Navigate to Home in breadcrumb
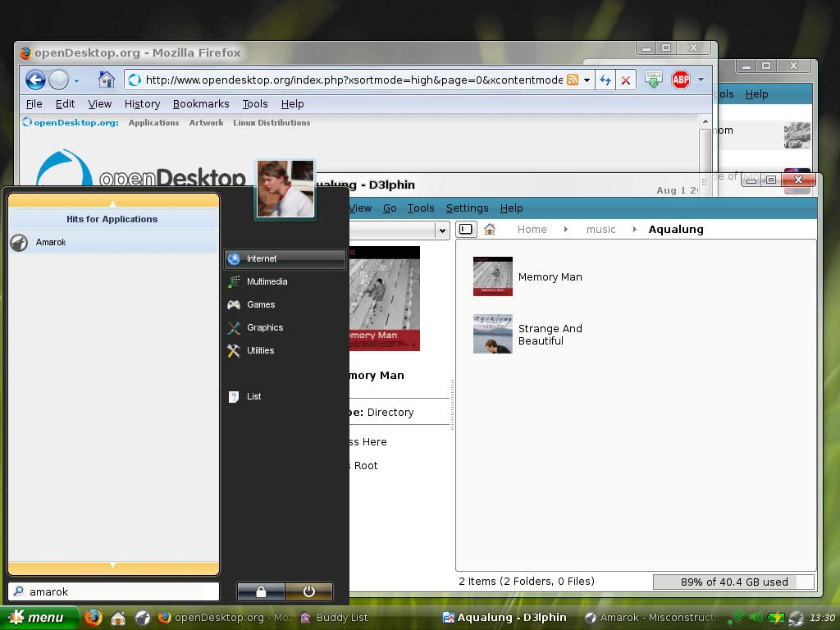The height and width of the screenshot is (630, 840). [x=532, y=230]
